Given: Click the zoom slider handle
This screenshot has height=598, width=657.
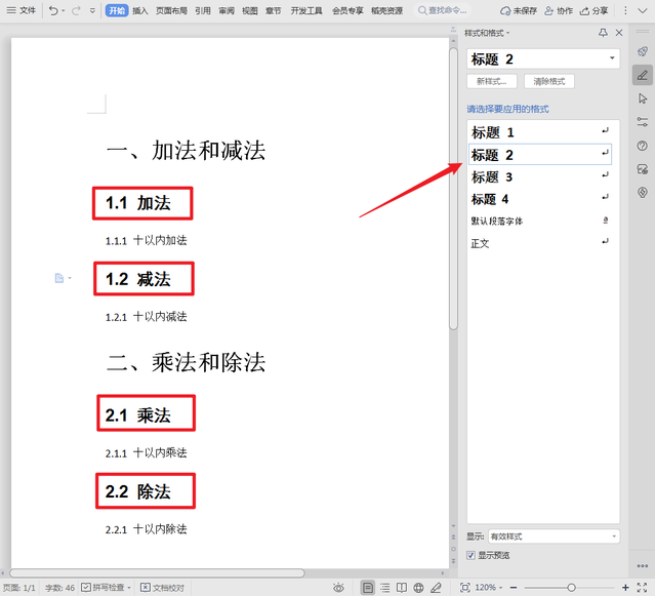Looking at the screenshot, I should 571,588.
